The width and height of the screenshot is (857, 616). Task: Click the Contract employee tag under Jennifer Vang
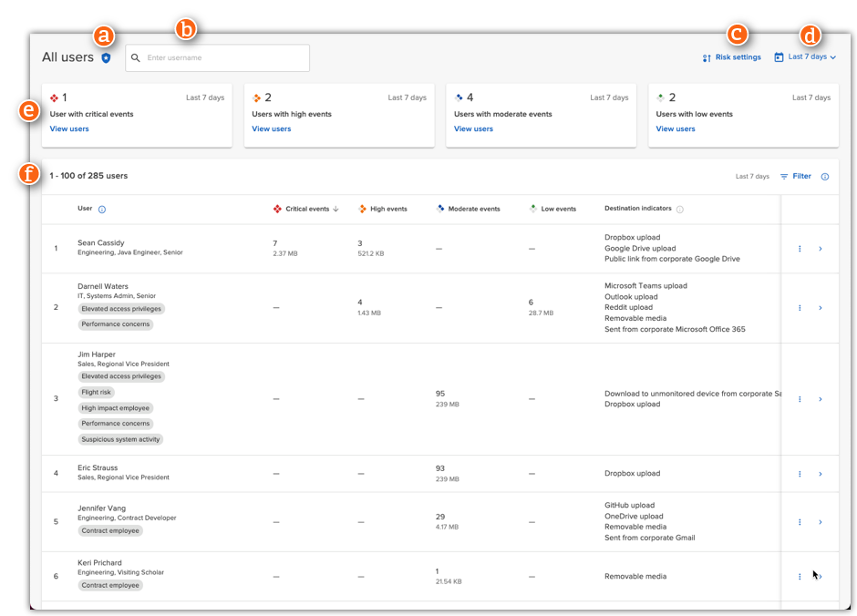tap(110, 530)
